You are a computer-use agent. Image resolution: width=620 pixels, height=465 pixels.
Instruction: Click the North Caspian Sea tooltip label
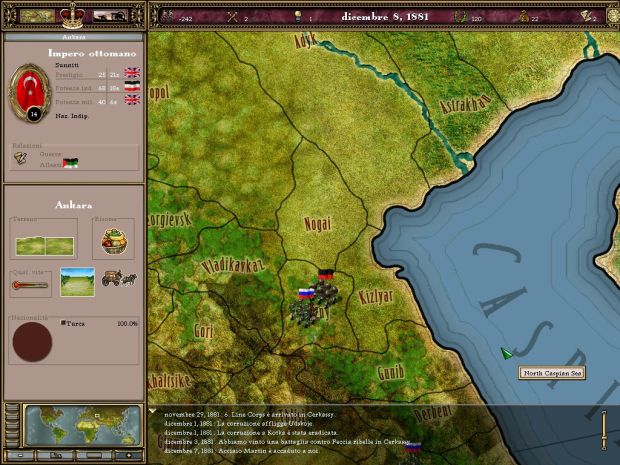(x=552, y=373)
